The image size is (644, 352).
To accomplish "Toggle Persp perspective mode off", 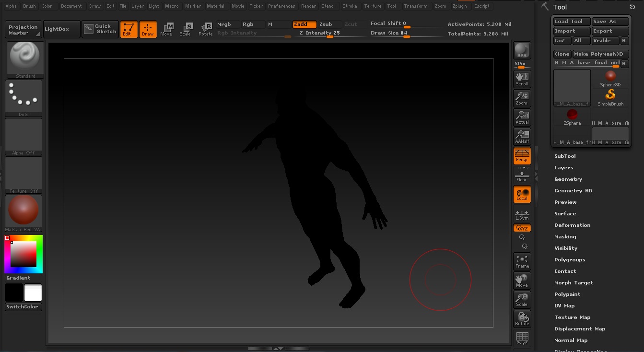I will pos(522,156).
